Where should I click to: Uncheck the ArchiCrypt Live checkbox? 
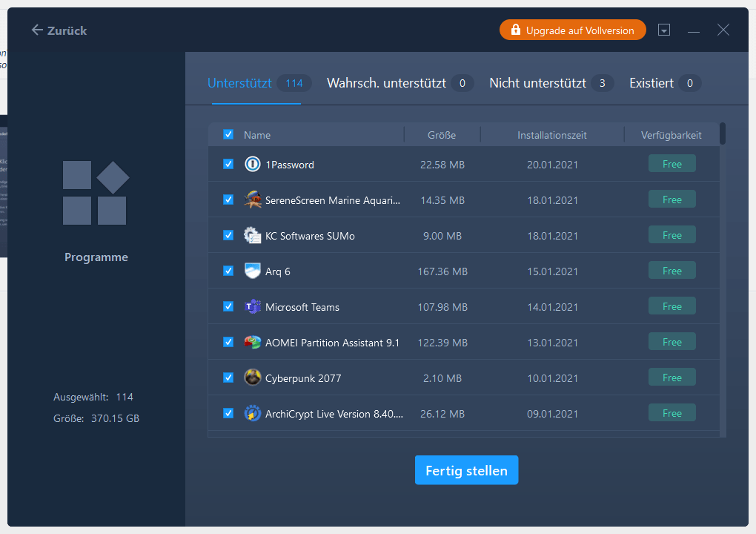click(228, 413)
